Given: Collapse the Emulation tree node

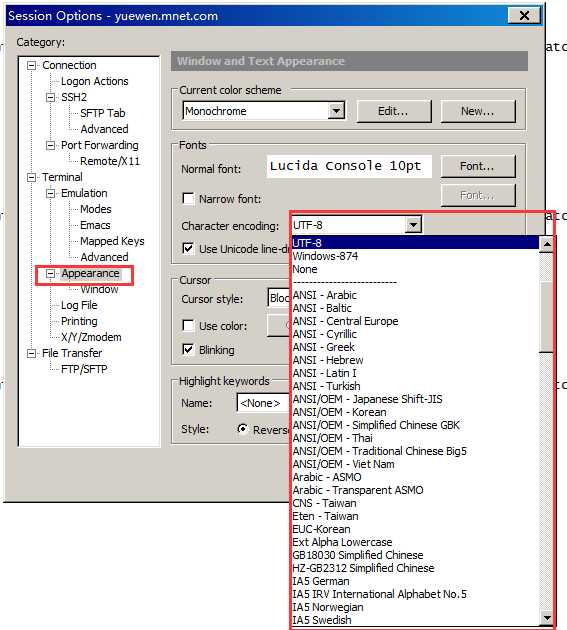Looking at the screenshot, I should point(50,194).
